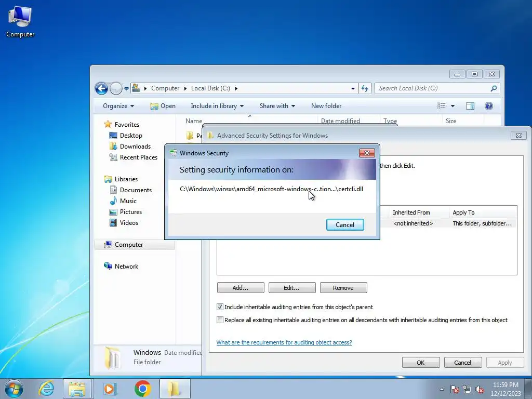Viewport: 532px width, 399px height.
Task: Uncheck Include inheritable auditing entries checkbox
Action: pos(220,307)
